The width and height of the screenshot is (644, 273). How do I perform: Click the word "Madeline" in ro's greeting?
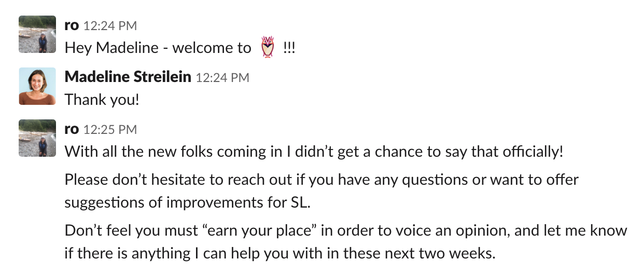[127, 48]
